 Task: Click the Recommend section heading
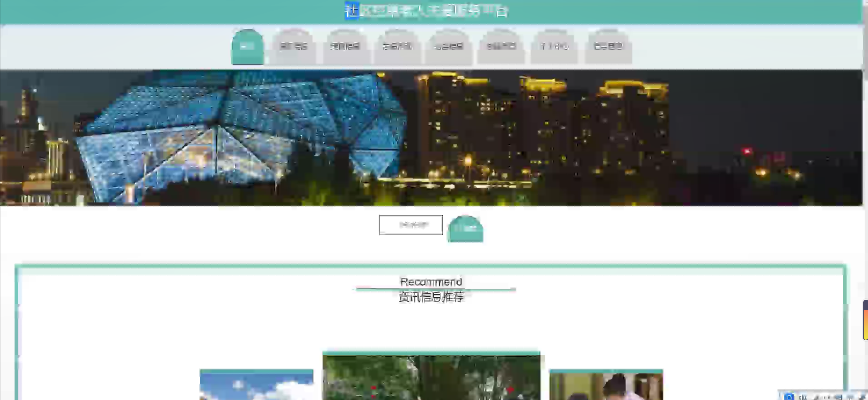431,282
